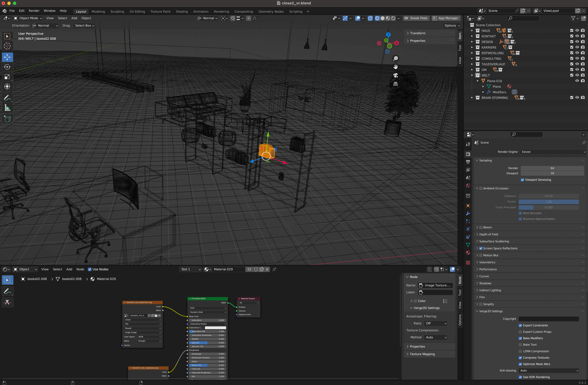The image size is (588, 385).
Task: Disable Screen Space Reflections checkbox
Action: click(481, 248)
